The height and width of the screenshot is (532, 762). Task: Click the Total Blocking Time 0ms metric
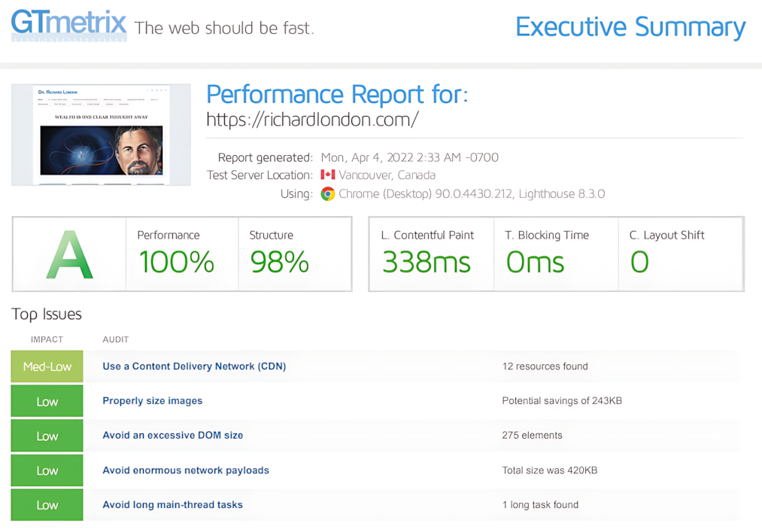(x=535, y=261)
